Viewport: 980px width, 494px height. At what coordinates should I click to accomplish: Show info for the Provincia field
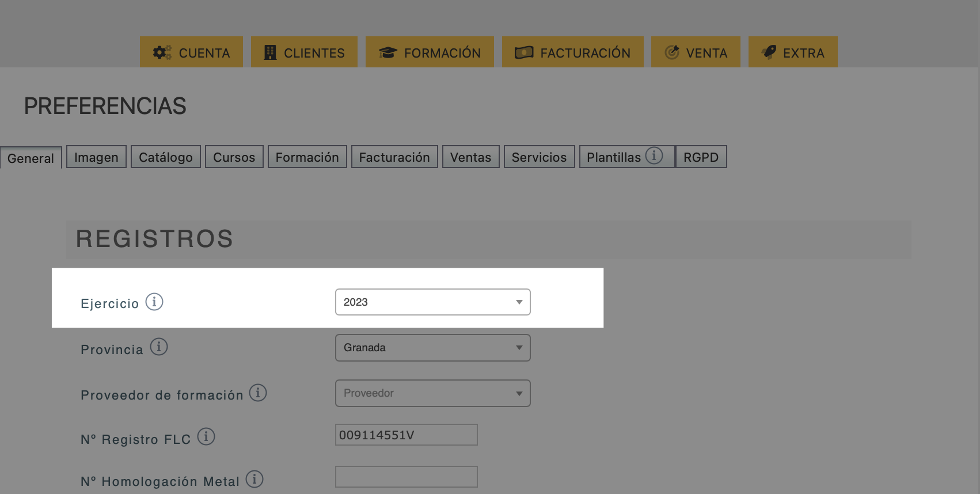click(x=159, y=347)
